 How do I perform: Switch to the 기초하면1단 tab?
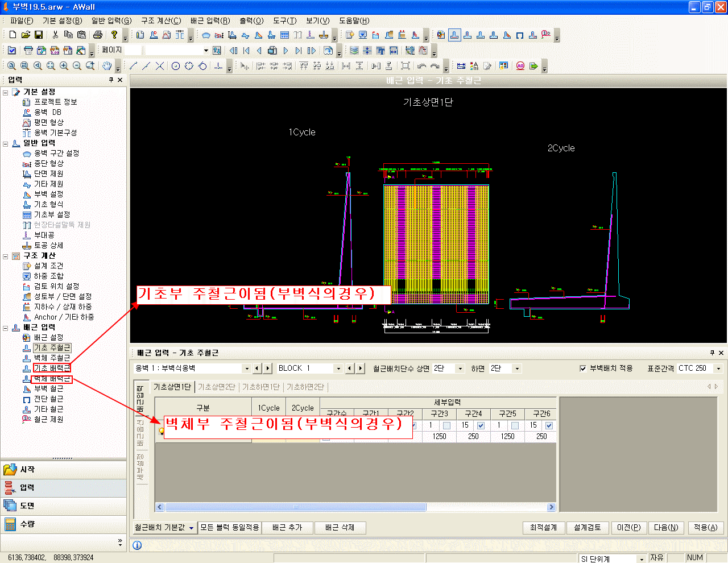point(261,387)
